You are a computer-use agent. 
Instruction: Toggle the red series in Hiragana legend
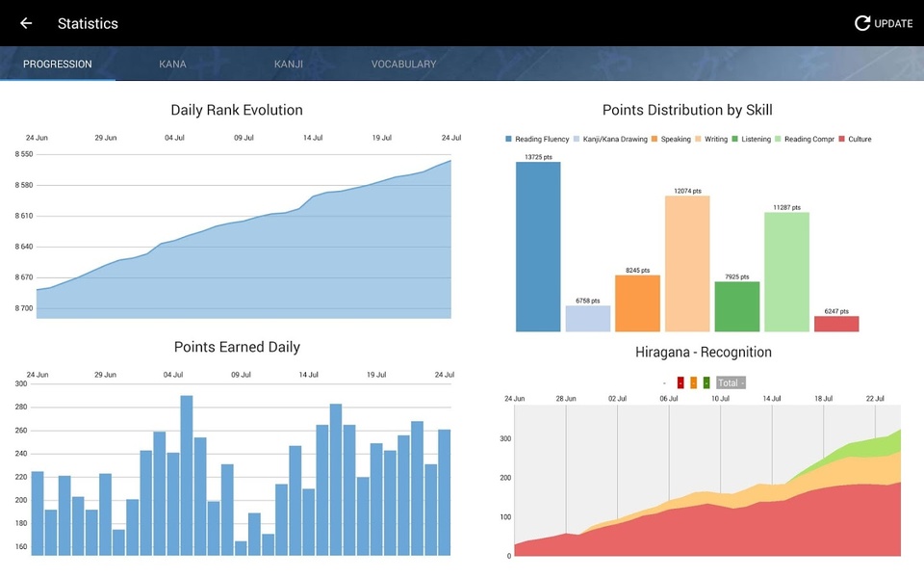point(680,382)
